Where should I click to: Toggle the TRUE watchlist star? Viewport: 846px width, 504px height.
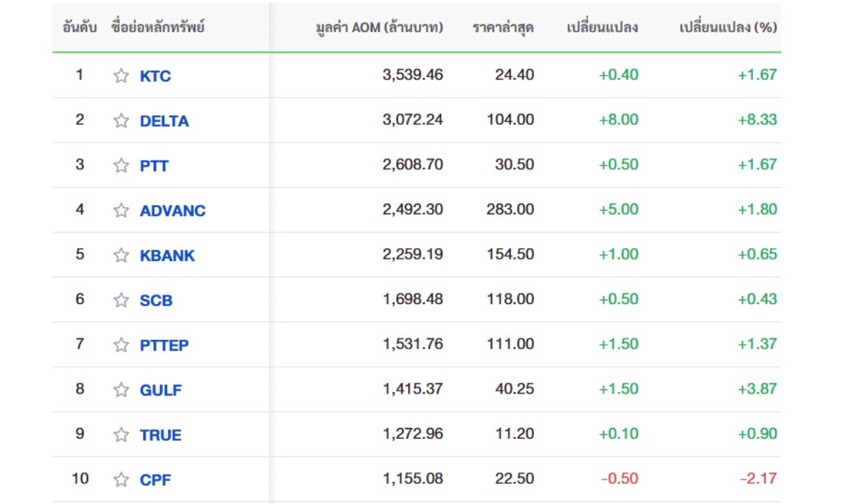(x=121, y=434)
